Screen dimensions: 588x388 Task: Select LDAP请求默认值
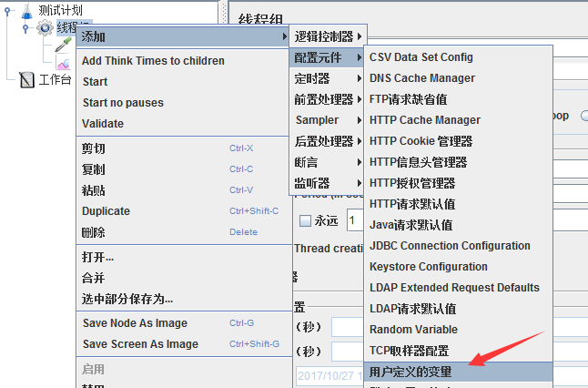458,309
